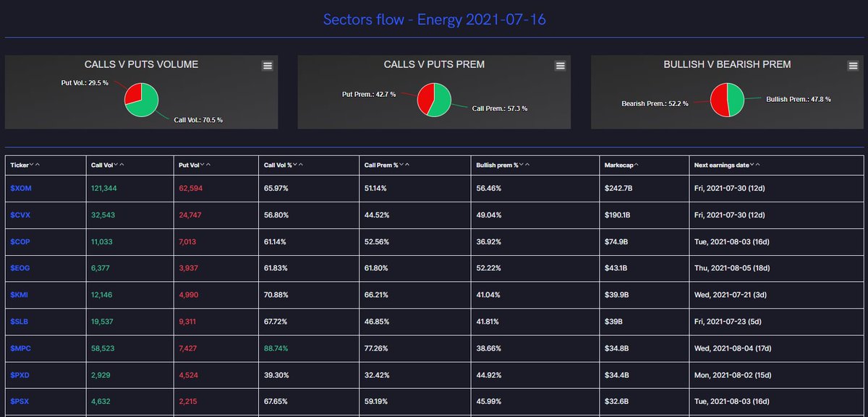The width and height of the screenshot is (868, 417).
Task: Open the $CVX ticker link
Action: 20,215
